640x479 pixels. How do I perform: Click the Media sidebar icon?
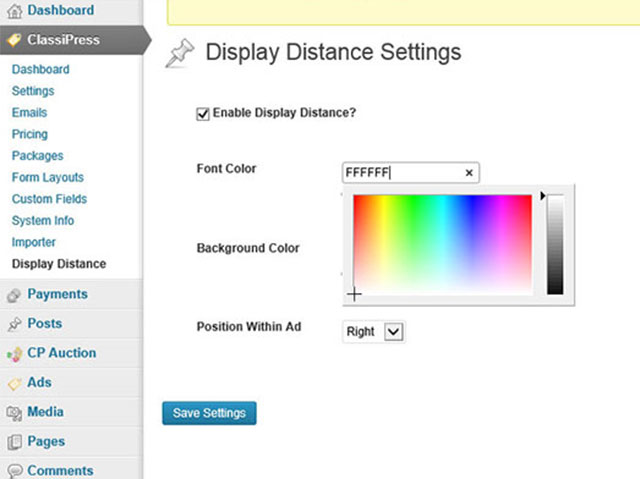(14, 413)
